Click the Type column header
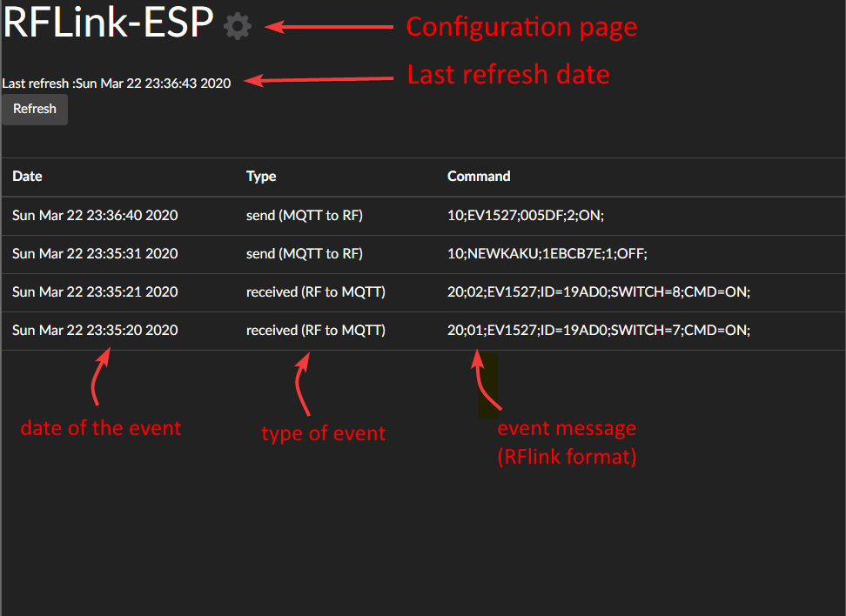Viewport: 846px width, 616px height. pyautogui.click(x=261, y=177)
